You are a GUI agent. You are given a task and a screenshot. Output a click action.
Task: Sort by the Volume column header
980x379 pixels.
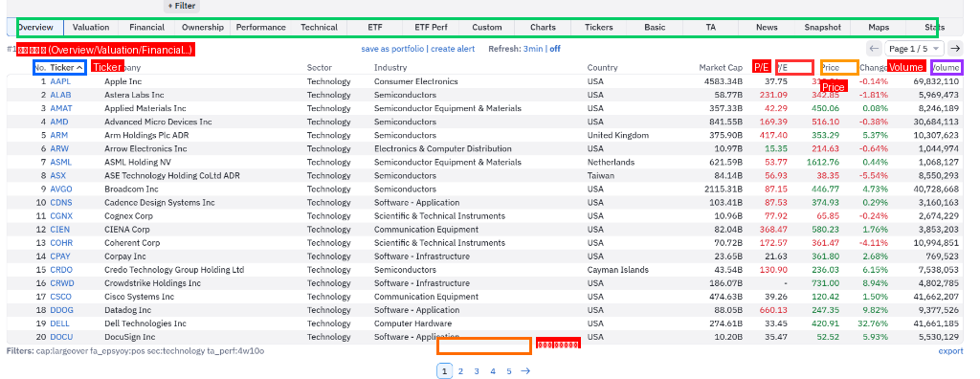pos(945,68)
